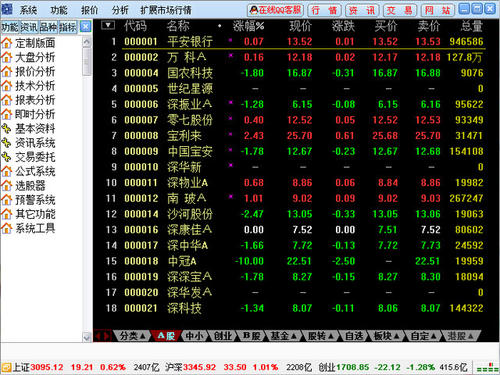Click the 预警系统 house icon
The width and height of the screenshot is (500, 375).
[6, 200]
